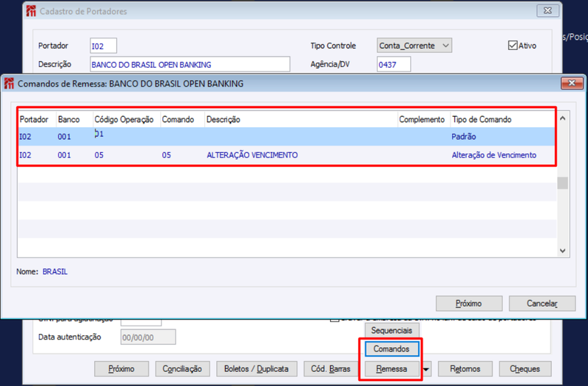588x386 pixels.
Task: Click the BRASIL name value
Action: pos(55,271)
